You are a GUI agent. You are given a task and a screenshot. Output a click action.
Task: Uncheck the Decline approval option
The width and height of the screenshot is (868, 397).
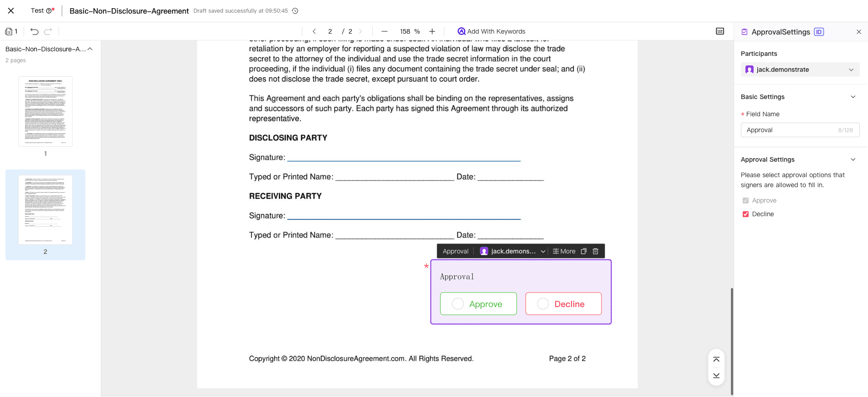745,214
